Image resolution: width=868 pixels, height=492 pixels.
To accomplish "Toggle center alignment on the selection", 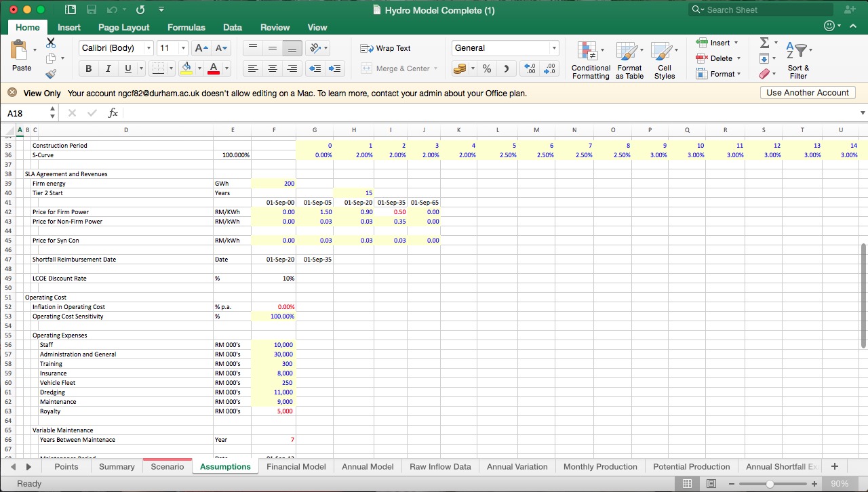I will point(272,68).
